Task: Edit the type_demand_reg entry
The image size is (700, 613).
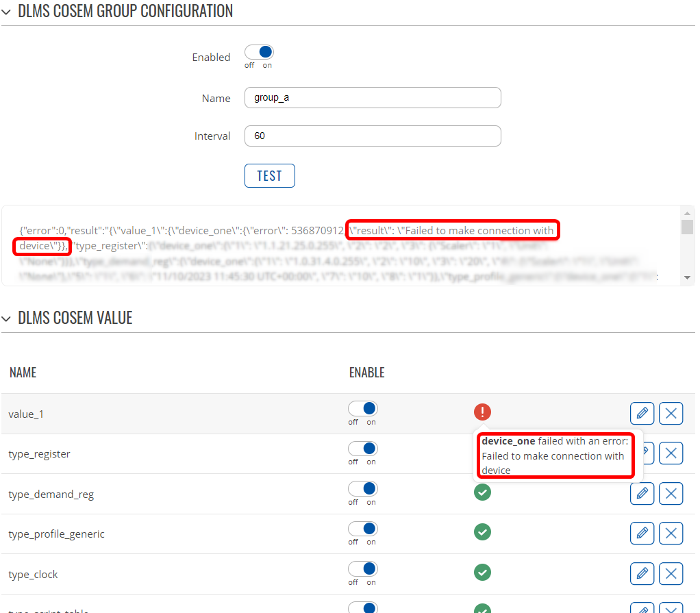Action: point(642,493)
